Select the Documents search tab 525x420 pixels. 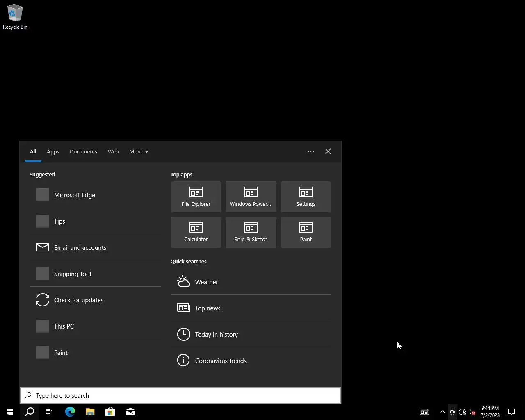(x=83, y=151)
